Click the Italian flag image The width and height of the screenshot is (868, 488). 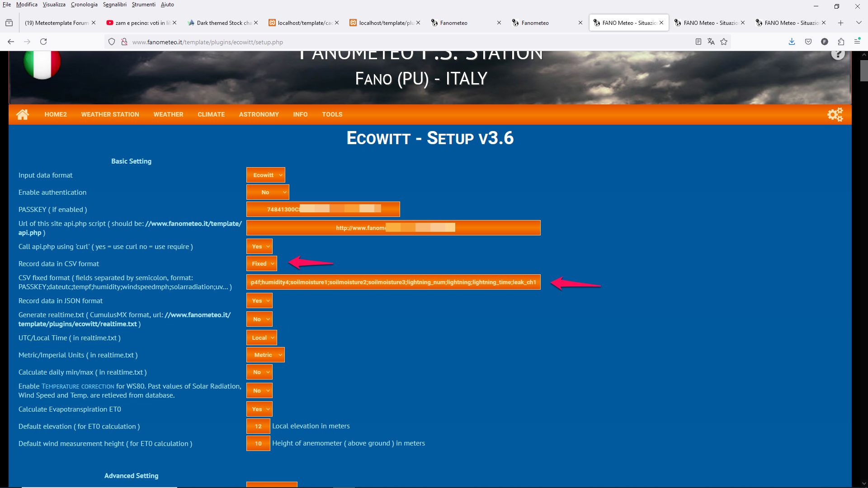click(x=42, y=64)
